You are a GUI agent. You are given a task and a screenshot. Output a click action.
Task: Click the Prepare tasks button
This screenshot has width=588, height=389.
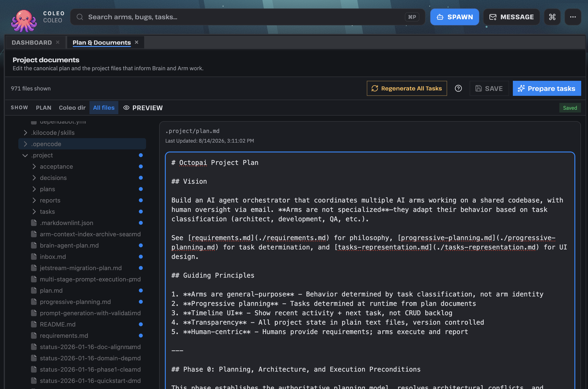[x=547, y=88]
